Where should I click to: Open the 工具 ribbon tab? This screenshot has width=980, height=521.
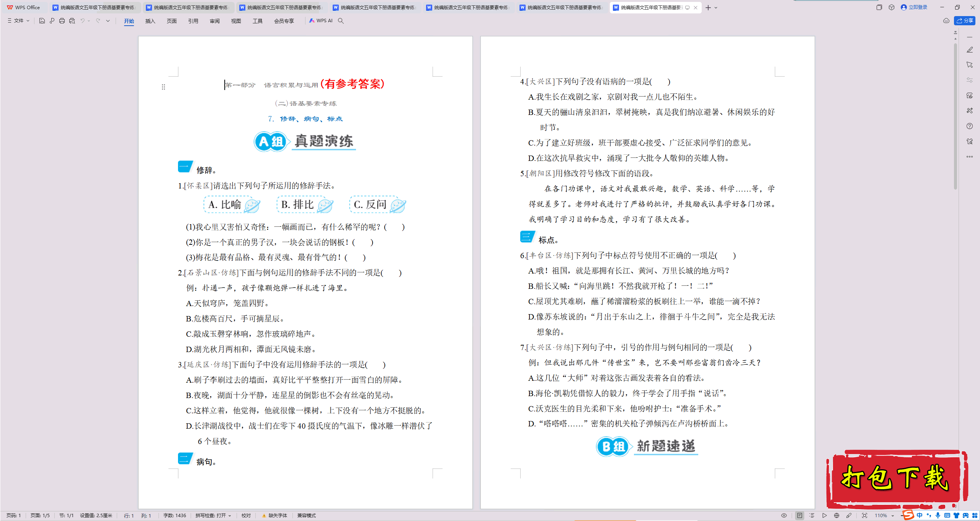258,21
